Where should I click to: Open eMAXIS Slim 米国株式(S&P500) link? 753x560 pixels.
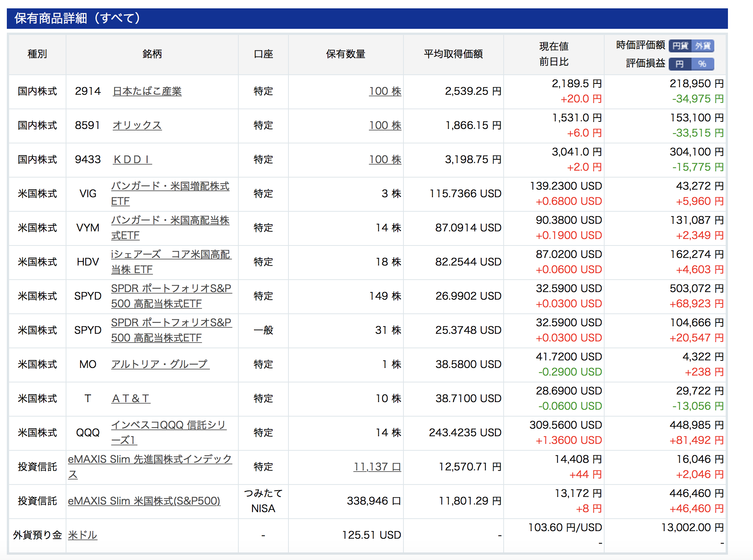(x=144, y=501)
